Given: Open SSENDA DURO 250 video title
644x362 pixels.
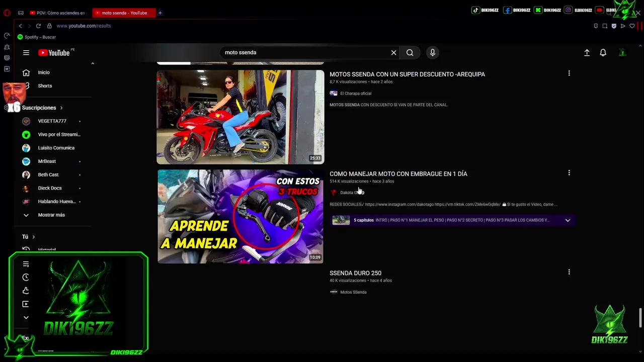Looking at the screenshot, I should click(355, 273).
